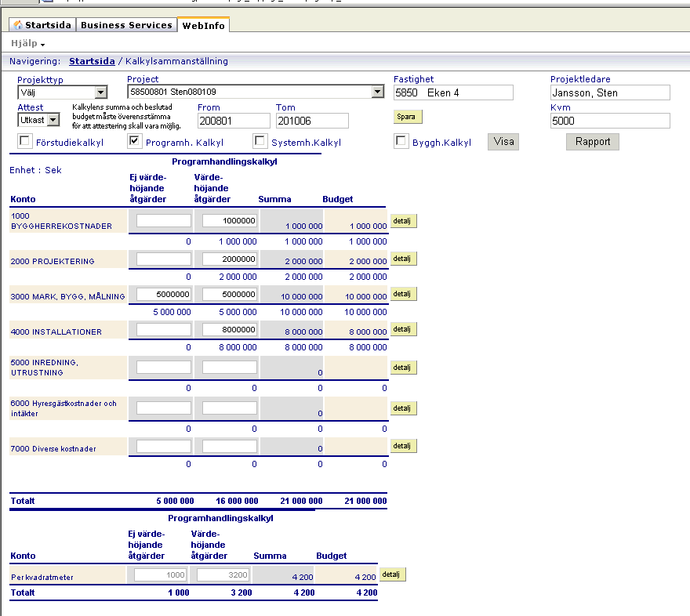Edit Värdehöjande field for 2000 Projektering
Screen dimensions: 690x616
coord(230,259)
